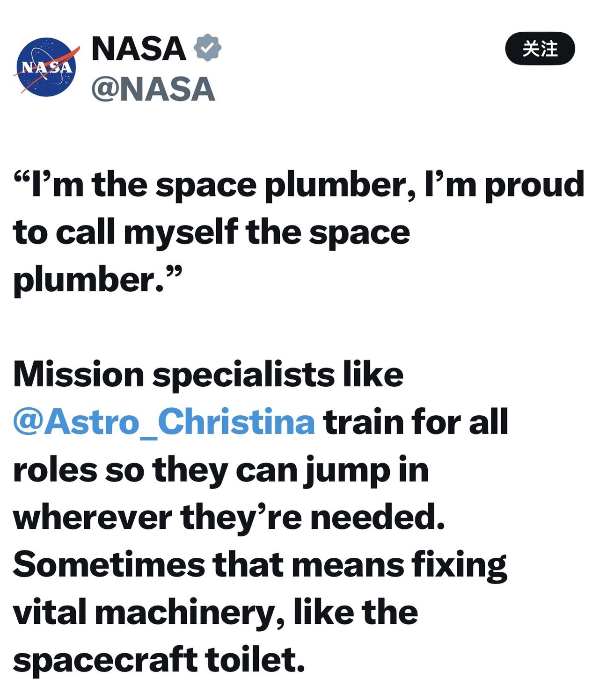Click the word "toilet." ending the tweet
599x700 pixels.
255,660
